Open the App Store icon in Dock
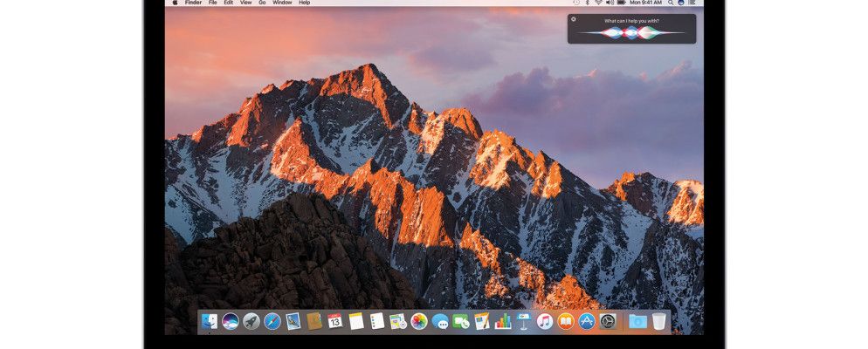 click(587, 321)
